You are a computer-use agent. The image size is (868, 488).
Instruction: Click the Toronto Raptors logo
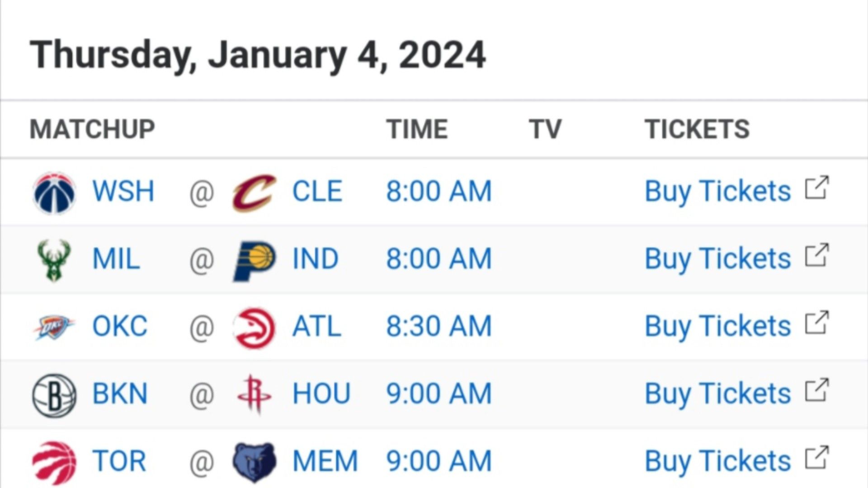coord(54,462)
